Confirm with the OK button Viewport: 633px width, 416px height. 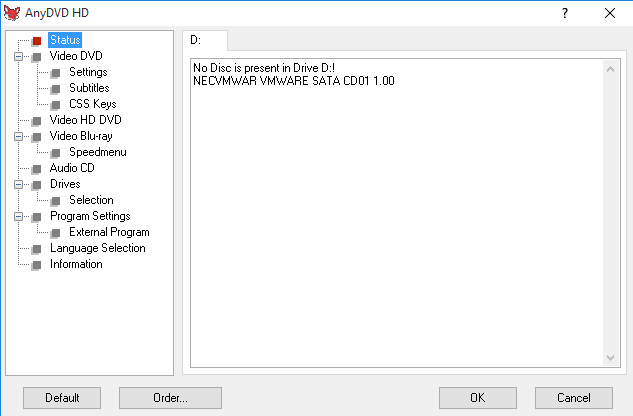[x=478, y=398]
